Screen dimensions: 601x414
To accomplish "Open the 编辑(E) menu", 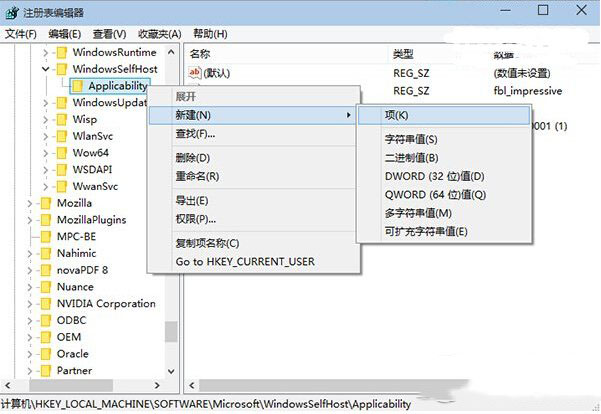I will tap(65, 34).
